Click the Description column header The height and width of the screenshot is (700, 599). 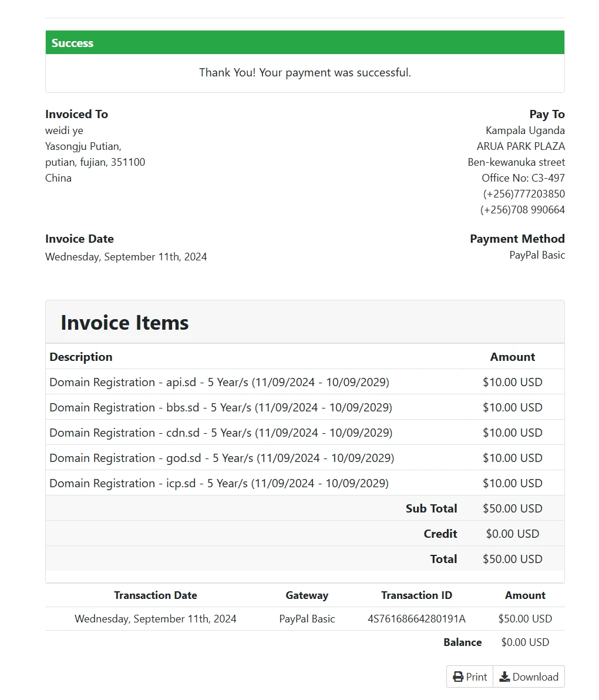[81, 357]
